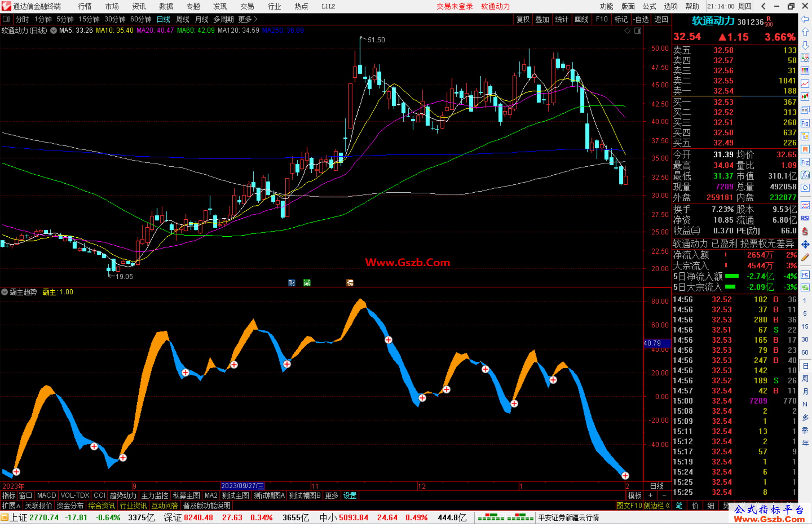This screenshot has height=524, width=812.
Task: Click the − zoom-out chart control
Action: [664, 495]
